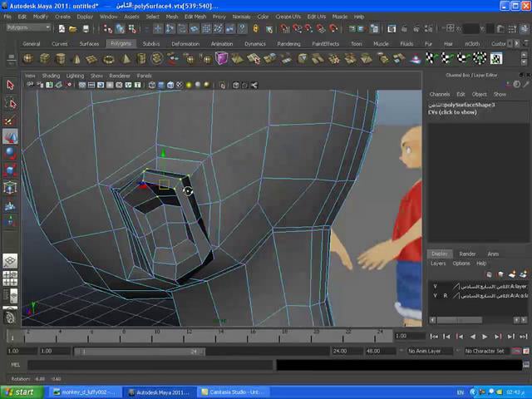Open the No Anim Layer dropdown
532x399 pixels.
(429, 351)
